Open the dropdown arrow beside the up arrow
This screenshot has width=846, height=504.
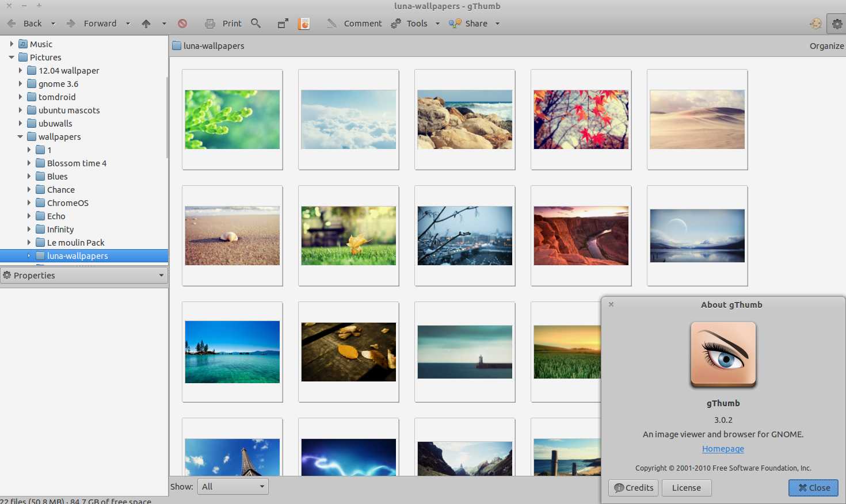coord(164,24)
